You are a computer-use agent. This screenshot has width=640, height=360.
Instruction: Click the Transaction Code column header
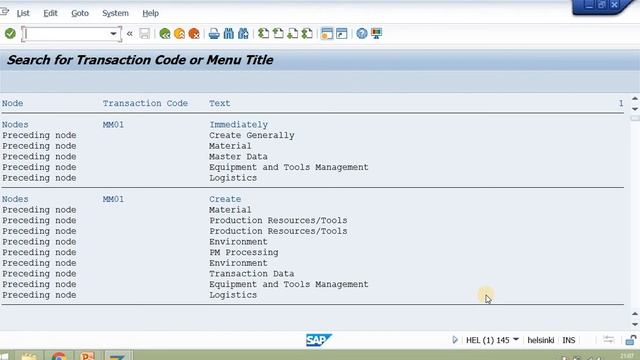click(145, 103)
